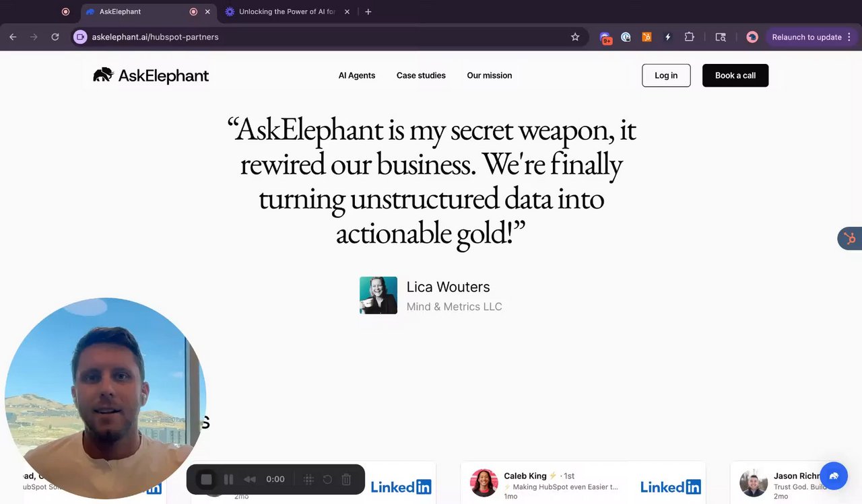
Task: Click the browser forward arrow
Action: pos(34,37)
